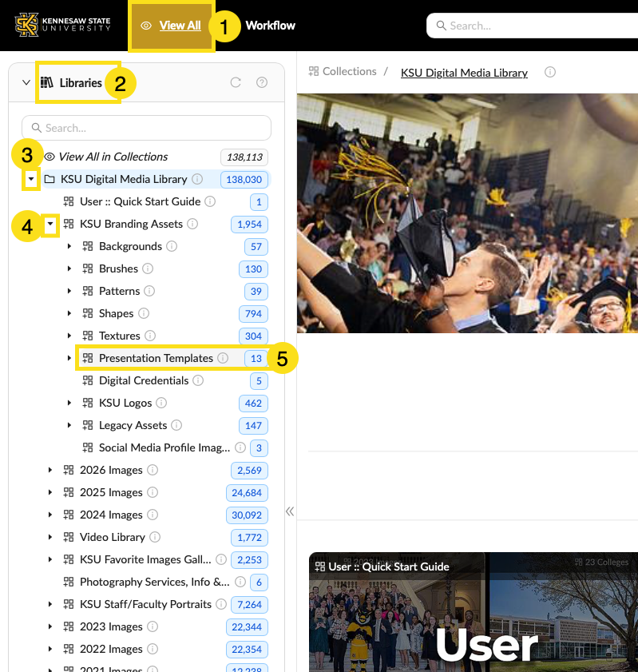Show info for Presentation Templates
This screenshot has height=672, width=638.
coord(223,358)
